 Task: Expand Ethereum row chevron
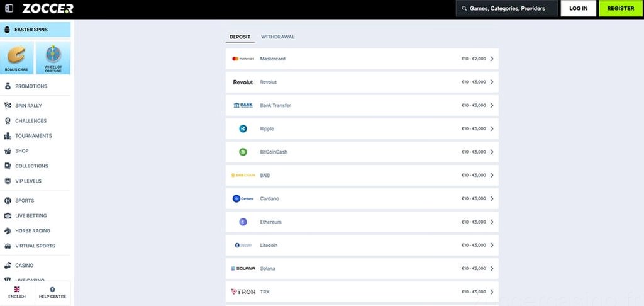point(492,222)
